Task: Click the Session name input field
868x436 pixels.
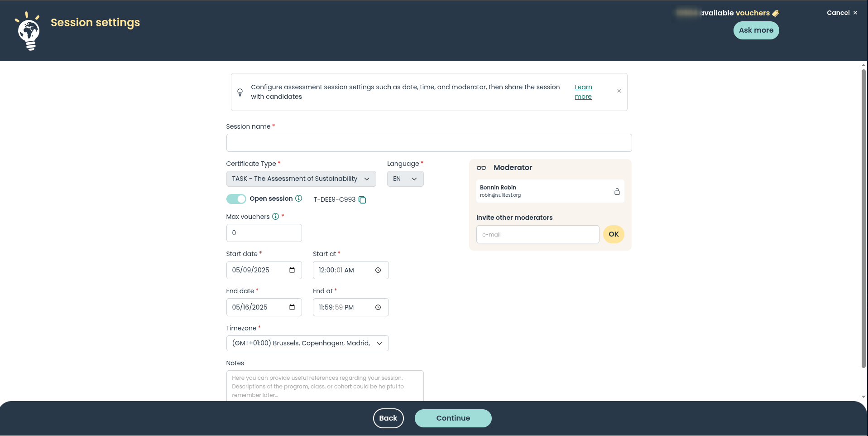Action: point(429,143)
